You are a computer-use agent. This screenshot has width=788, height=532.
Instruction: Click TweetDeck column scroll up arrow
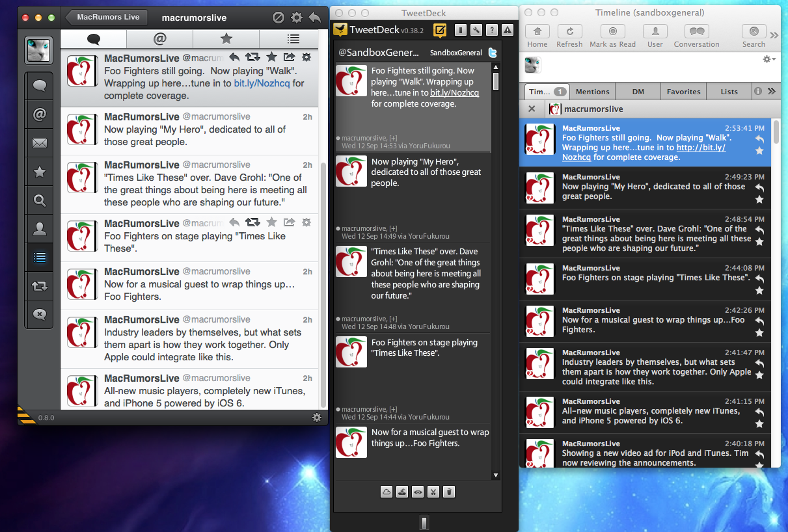pyautogui.click(x=496, y=66)
